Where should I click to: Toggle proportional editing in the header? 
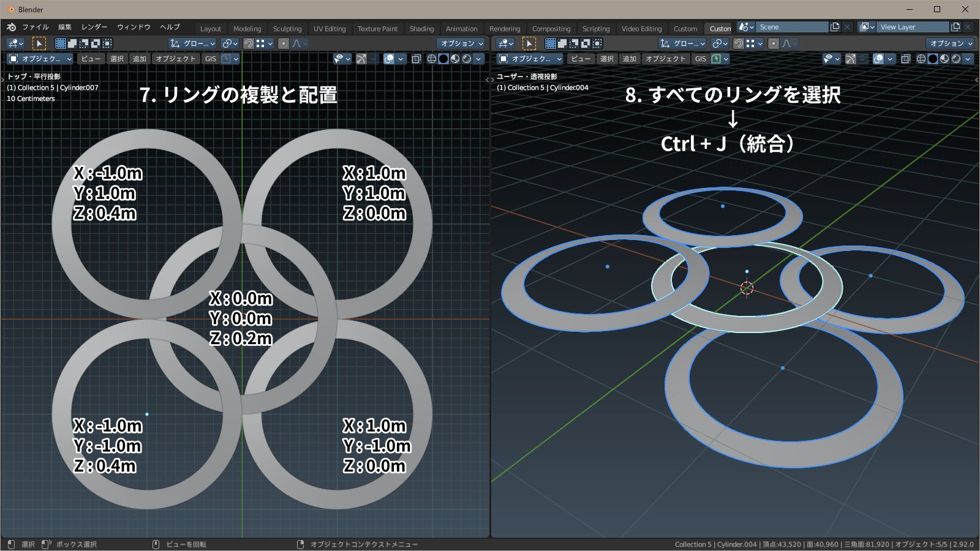point(283,43)
